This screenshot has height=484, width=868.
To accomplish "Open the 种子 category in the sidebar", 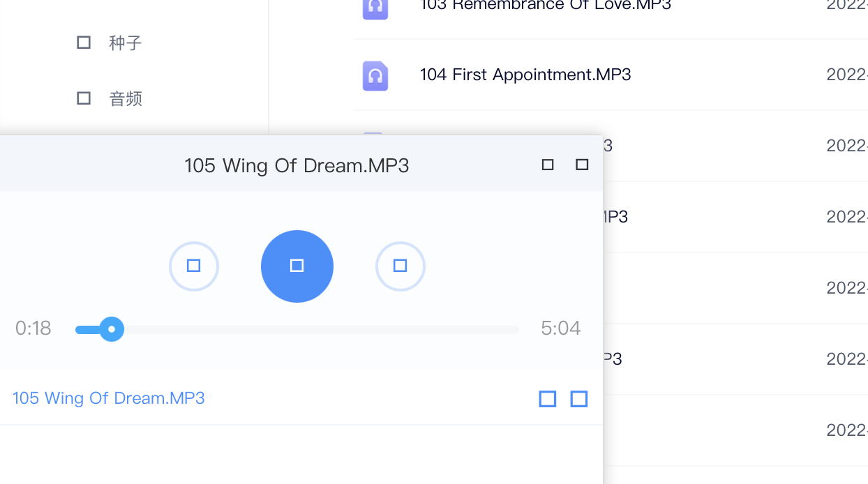I will pos(126,43).
